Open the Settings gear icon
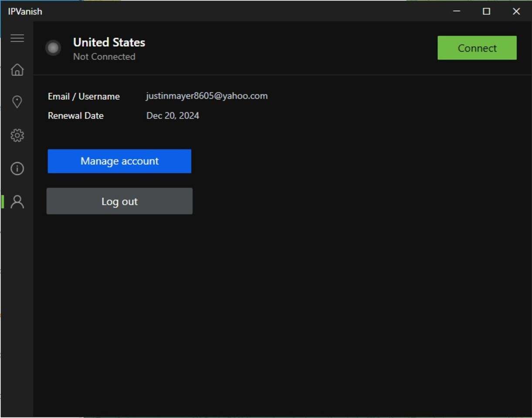532x418 pixels. pos(17,135)
